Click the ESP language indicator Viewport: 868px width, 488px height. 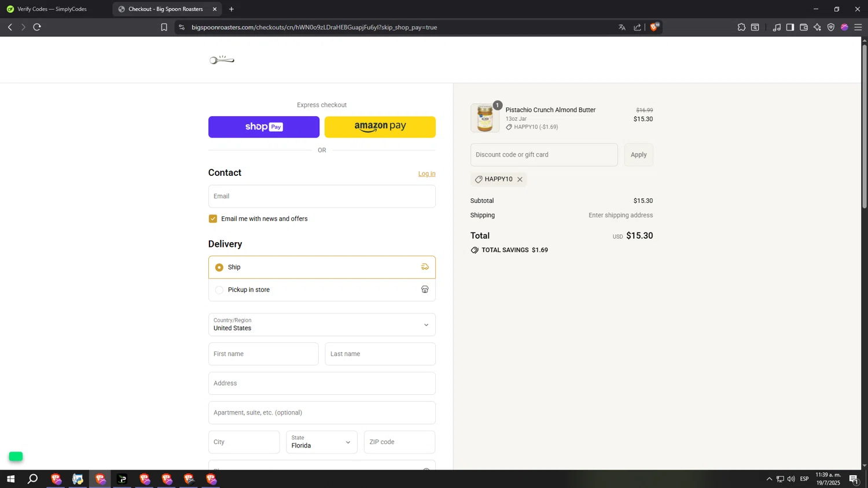point(804,479)
